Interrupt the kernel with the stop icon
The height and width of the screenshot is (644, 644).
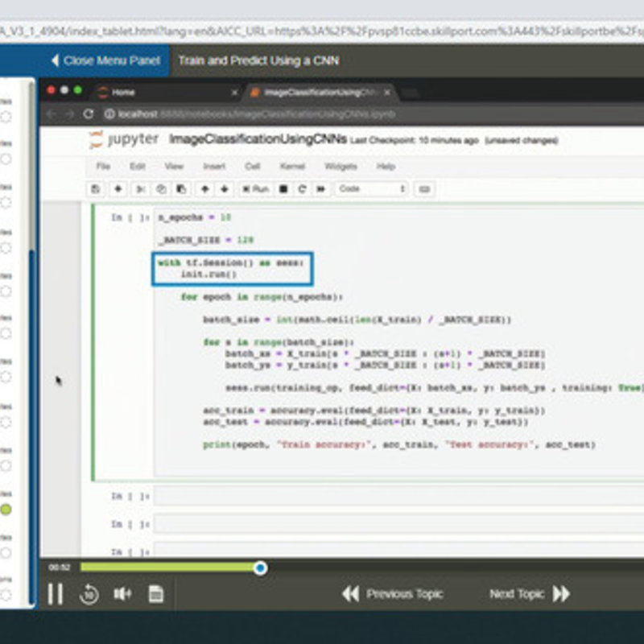pos(283,189)
